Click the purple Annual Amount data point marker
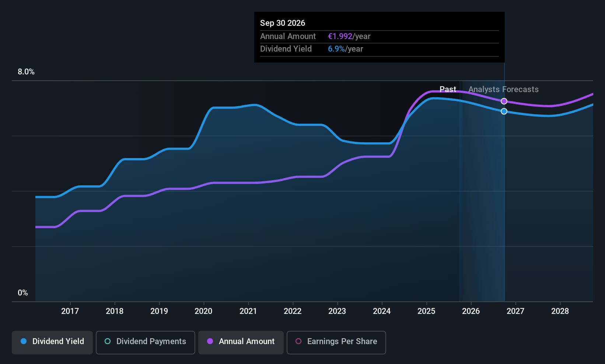The height and width of the screenshot is (364, 605). [x=504, y=101]
